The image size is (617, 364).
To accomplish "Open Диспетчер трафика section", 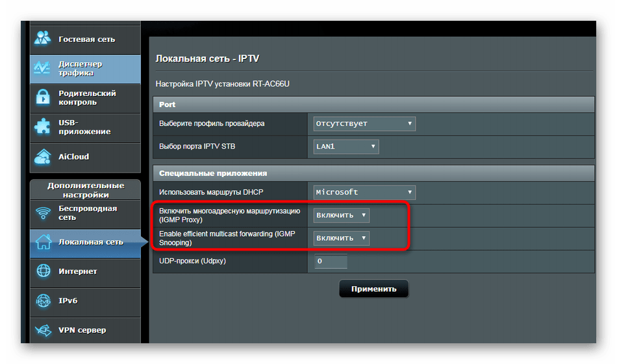I will point(85,69).
